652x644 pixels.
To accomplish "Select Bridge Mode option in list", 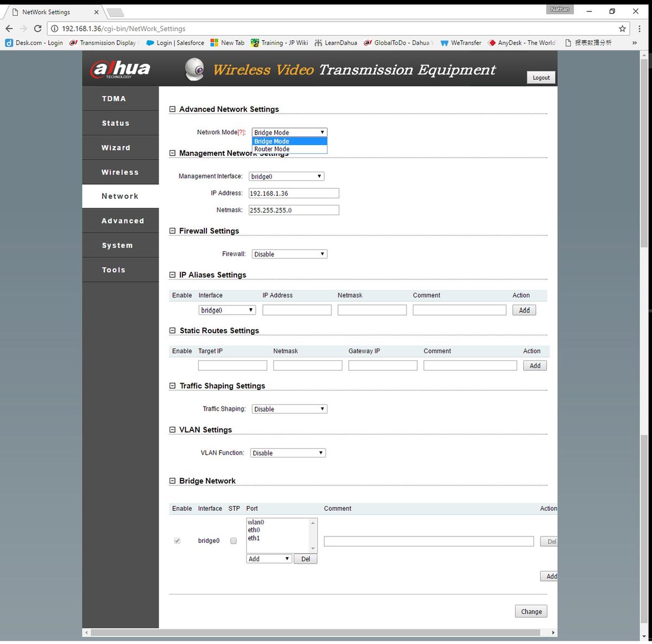I will (290, 141).
